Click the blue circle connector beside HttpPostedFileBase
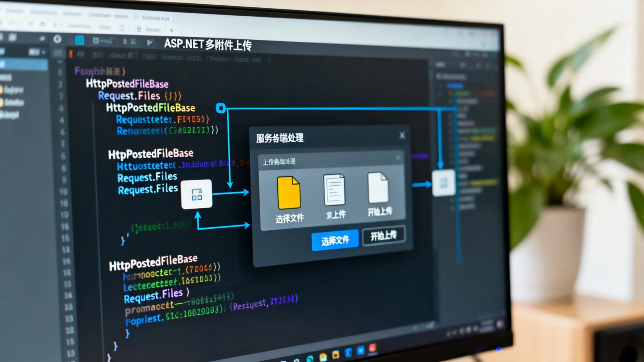The width and height of the screenshot is (644, 362). [x=221, y=108]
